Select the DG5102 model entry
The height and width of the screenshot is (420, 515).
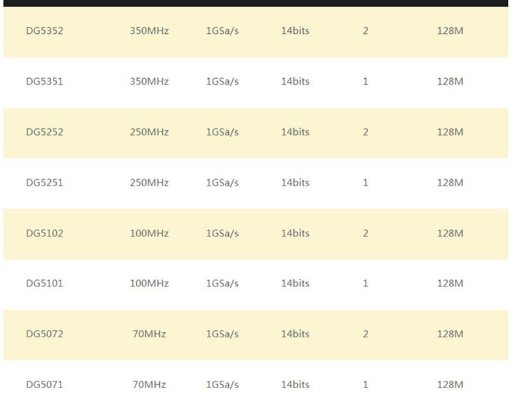tap(44, 233)
